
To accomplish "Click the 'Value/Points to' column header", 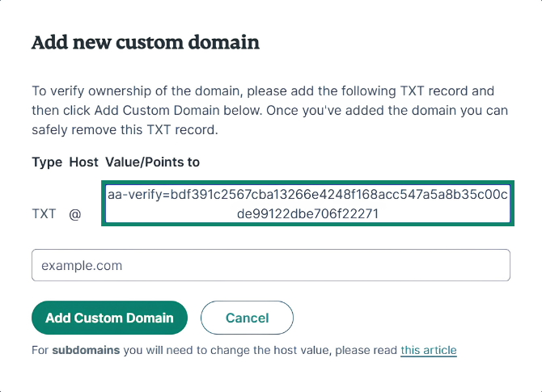I will point(152,162).
